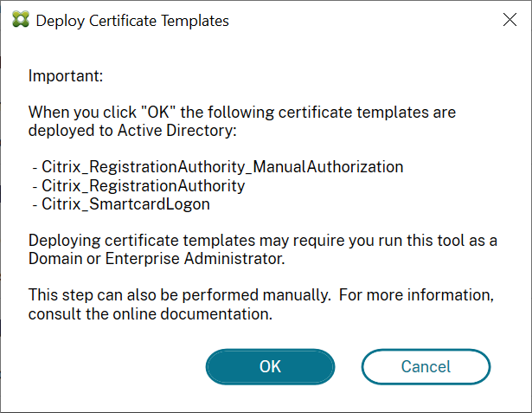Click the Citrix logo in the title bar
This screenshot has height=413, width=532.
pyautogui.click(x=21, y=21)
